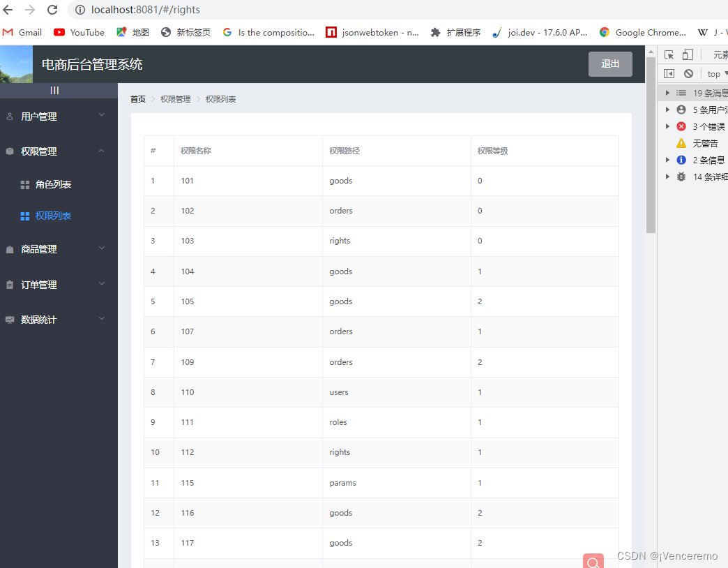Expand the 19 条消息 console group
Image resolution: width=728 pixels, height=568 pixels.
click(x=667, y=92)
